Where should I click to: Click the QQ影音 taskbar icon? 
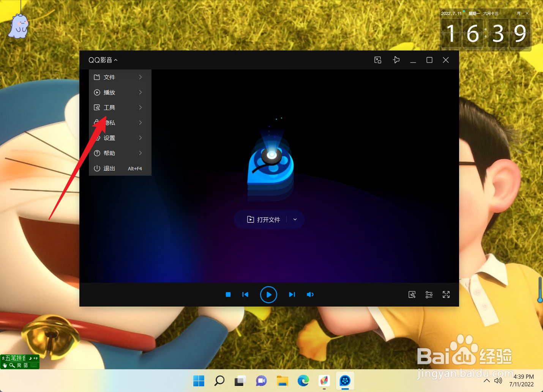345,381
